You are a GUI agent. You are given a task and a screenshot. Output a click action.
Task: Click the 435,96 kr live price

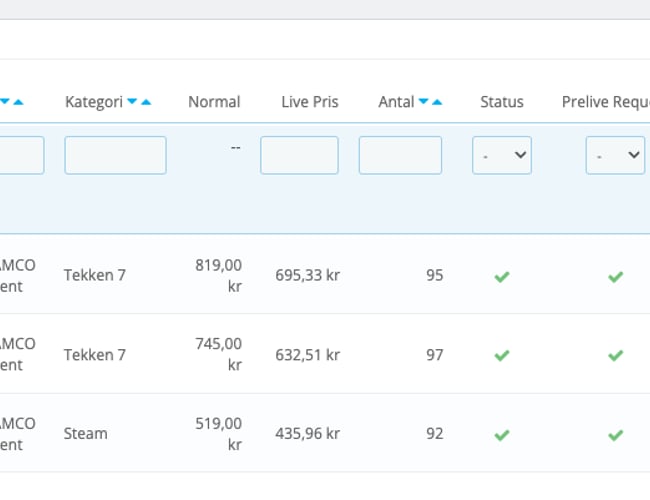point(308,434)
